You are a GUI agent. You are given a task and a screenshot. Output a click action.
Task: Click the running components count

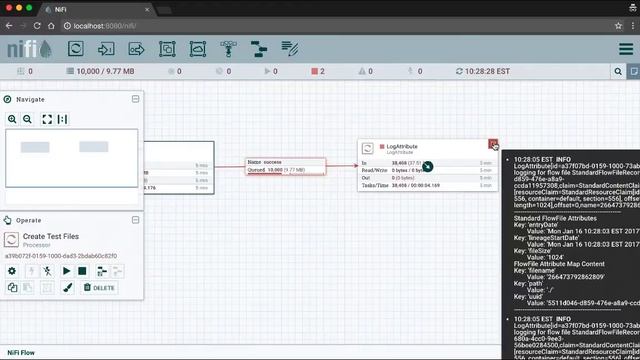point(271,71)
